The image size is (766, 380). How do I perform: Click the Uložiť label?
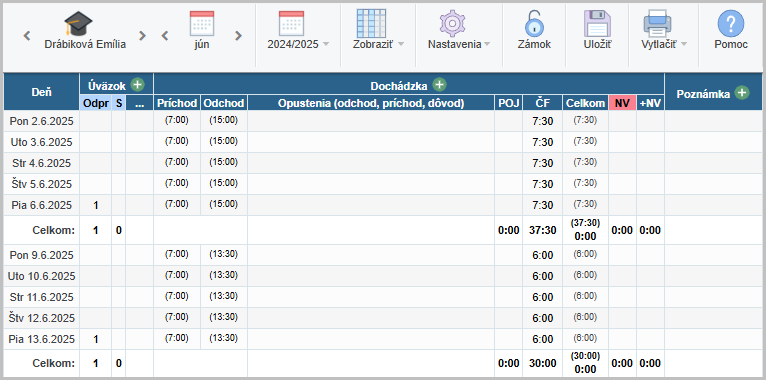coord(597,44)
